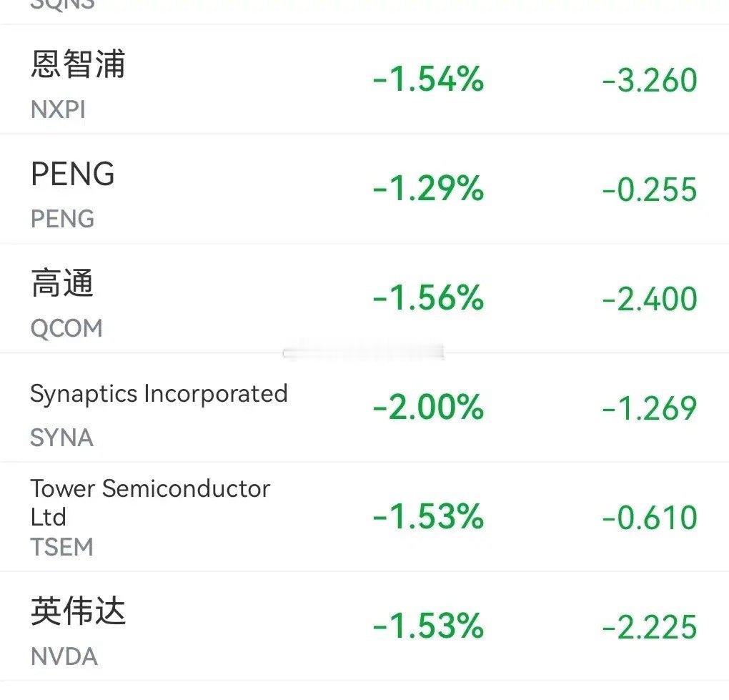Viewport: 729px width, 700px height.
Task: Tap the NXPI ticker symbol
Action: (58, 110)
